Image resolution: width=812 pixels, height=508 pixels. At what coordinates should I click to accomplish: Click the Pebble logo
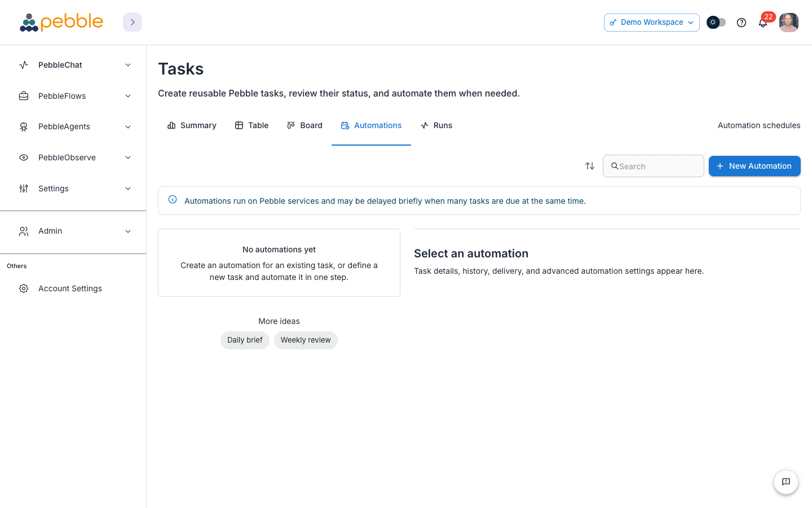point(61,22)
